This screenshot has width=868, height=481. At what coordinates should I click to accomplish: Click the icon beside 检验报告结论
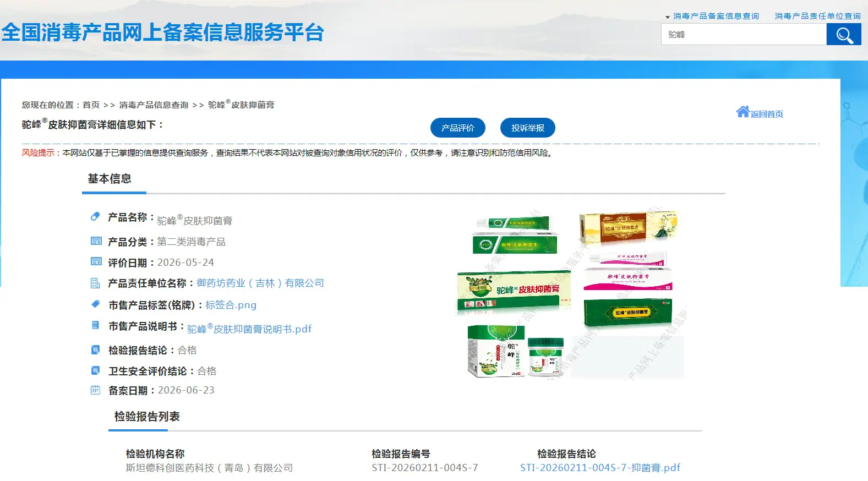pyautogui.click(x=95, y=349)
